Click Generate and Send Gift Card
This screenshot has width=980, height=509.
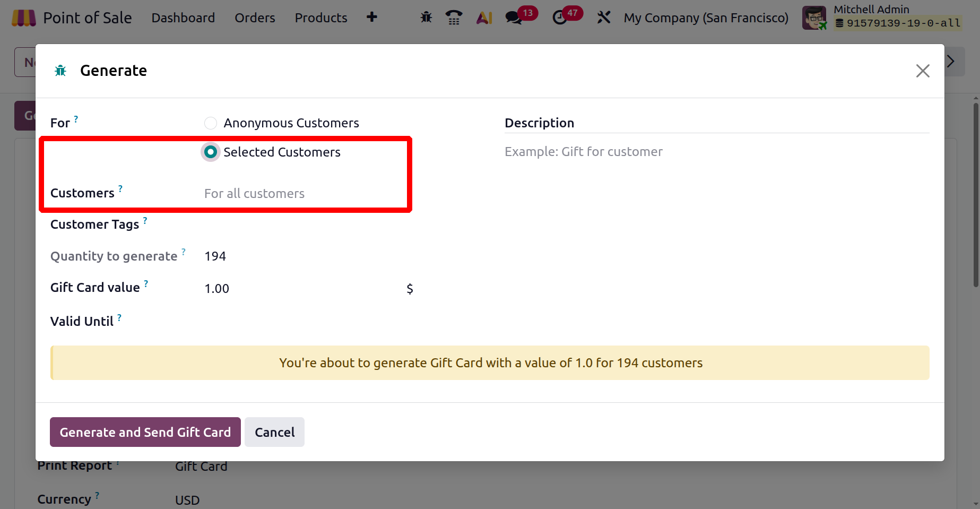145,432
